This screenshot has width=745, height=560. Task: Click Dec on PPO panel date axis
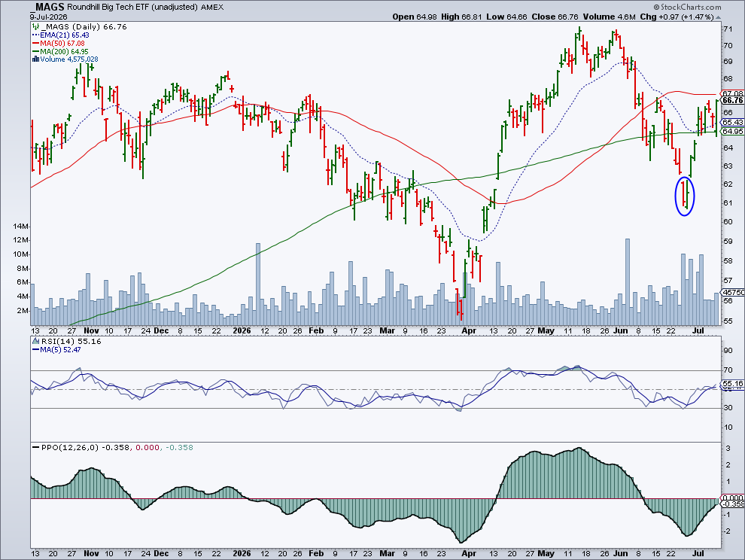click(161, 553)
